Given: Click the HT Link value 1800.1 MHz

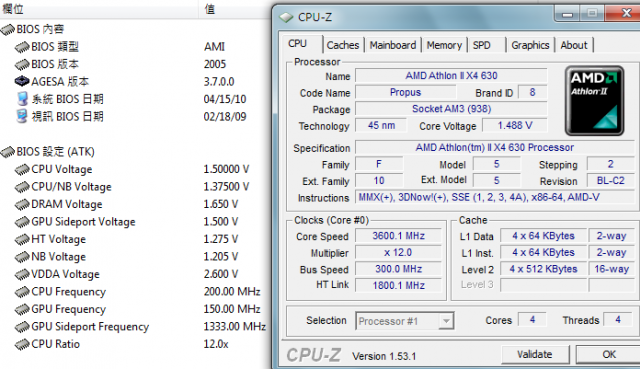Looking at the screenshot, I should coord(398,285).
